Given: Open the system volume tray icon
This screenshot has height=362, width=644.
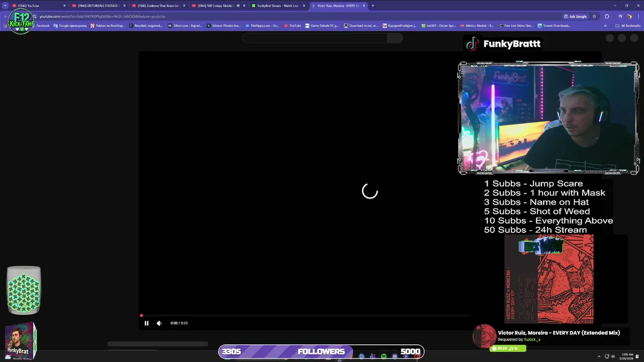Looking at the screenshot, I should [x=613, y=356].
